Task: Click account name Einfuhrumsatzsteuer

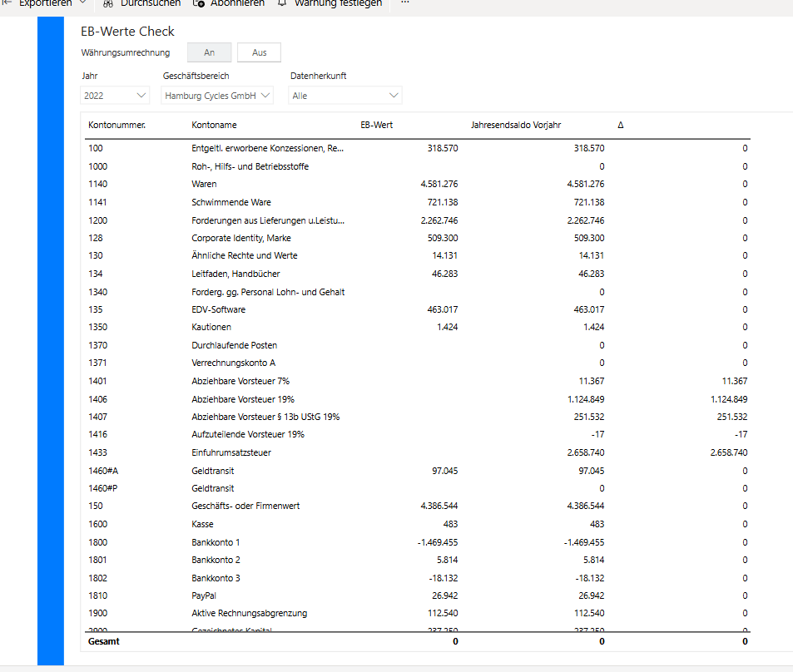Action: click(231, 452)
